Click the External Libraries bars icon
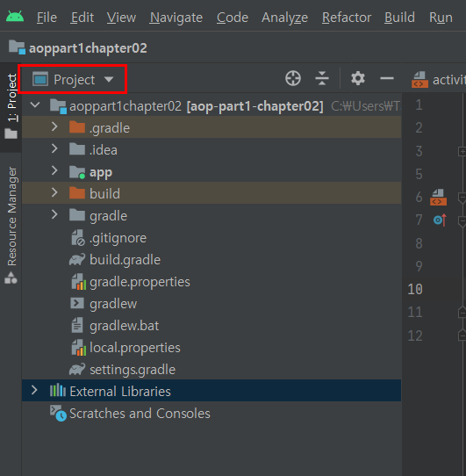Image resolution: width=466 pixels, height=476 pixels. 58,391
